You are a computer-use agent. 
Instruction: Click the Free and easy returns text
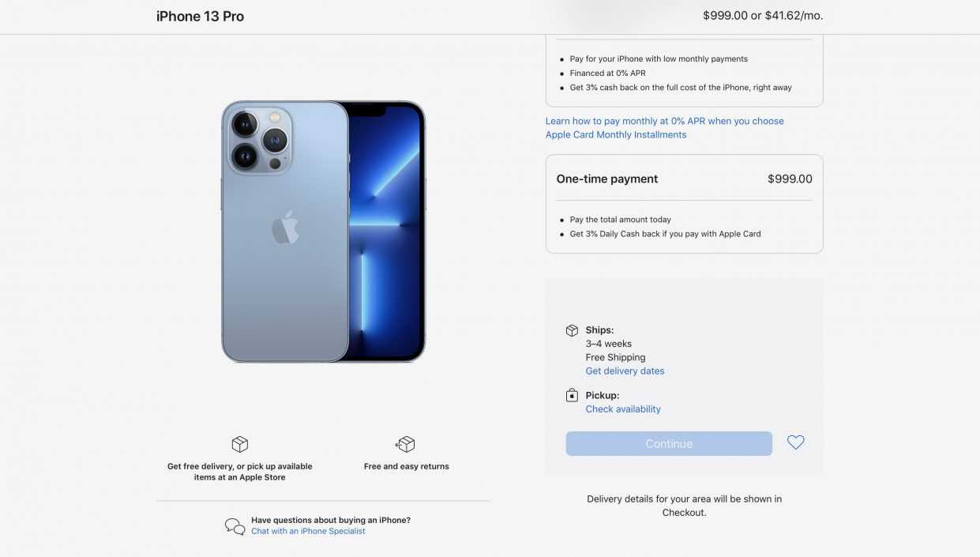(x=406, y=467)
